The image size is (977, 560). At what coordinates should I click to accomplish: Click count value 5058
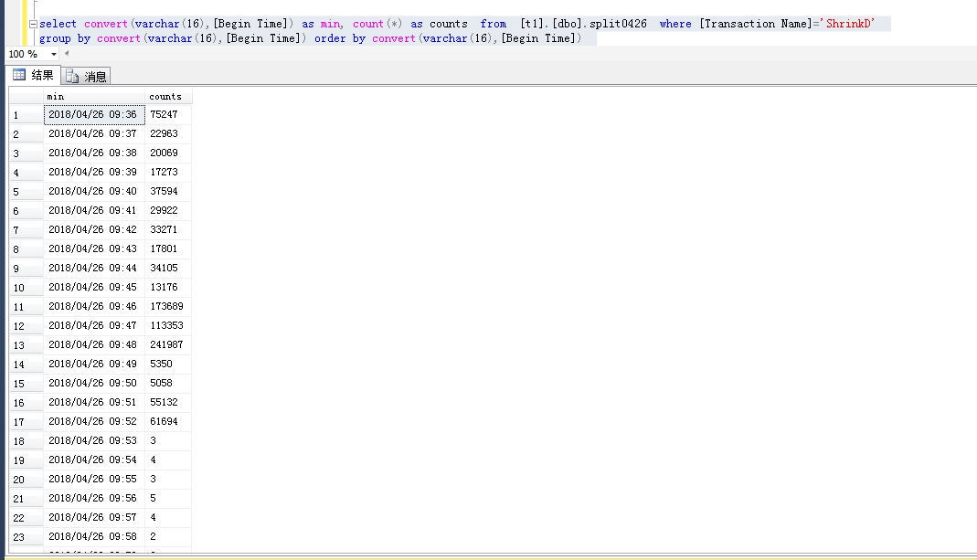click(x=168, y=383)
